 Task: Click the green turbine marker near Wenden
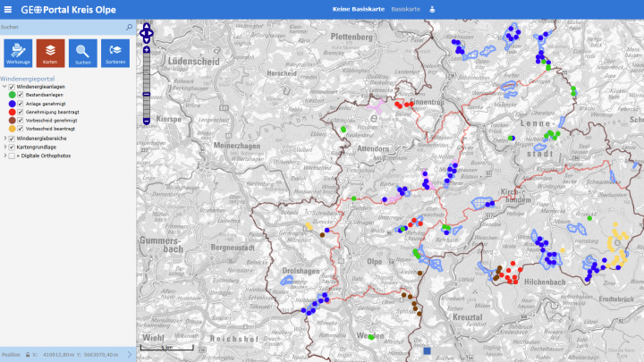click(371, 337)
